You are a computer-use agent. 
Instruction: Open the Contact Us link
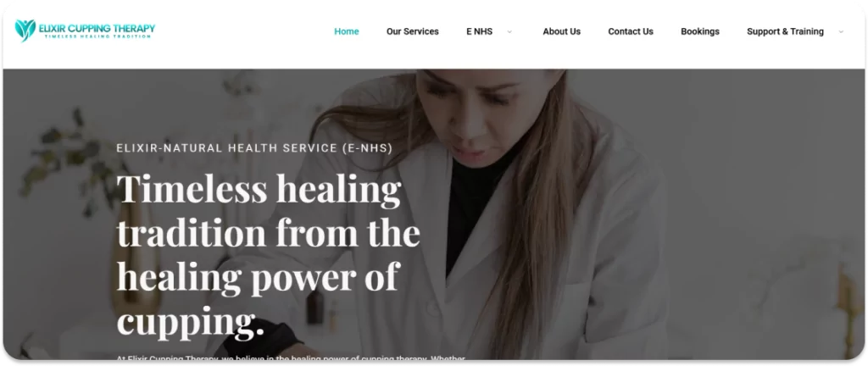pyautogui.click(x=631, y=31)
